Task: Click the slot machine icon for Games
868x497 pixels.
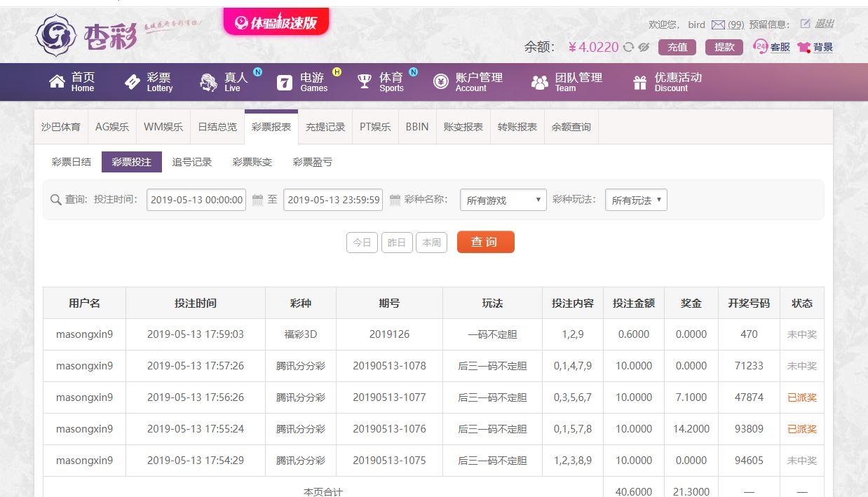Action: point(284,83)
